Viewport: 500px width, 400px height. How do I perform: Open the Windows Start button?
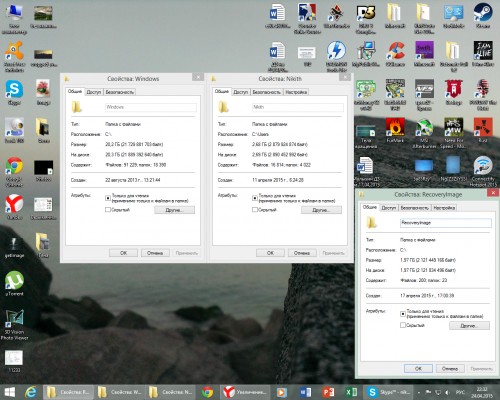point(9,392)
